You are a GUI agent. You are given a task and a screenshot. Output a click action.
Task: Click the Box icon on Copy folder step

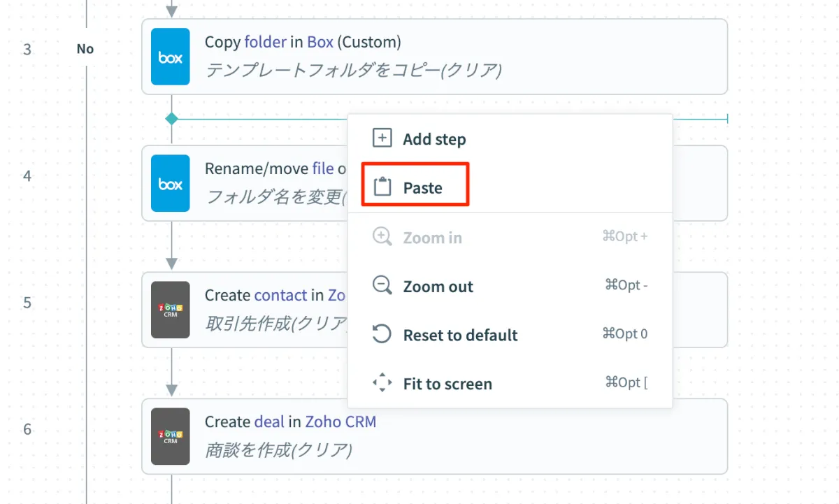(171, 57)
